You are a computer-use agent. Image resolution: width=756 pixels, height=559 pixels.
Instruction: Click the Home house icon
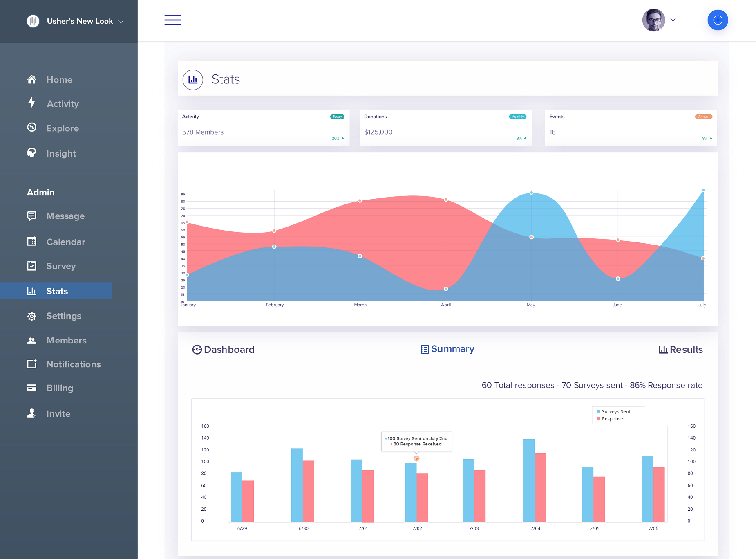(32, 79)
